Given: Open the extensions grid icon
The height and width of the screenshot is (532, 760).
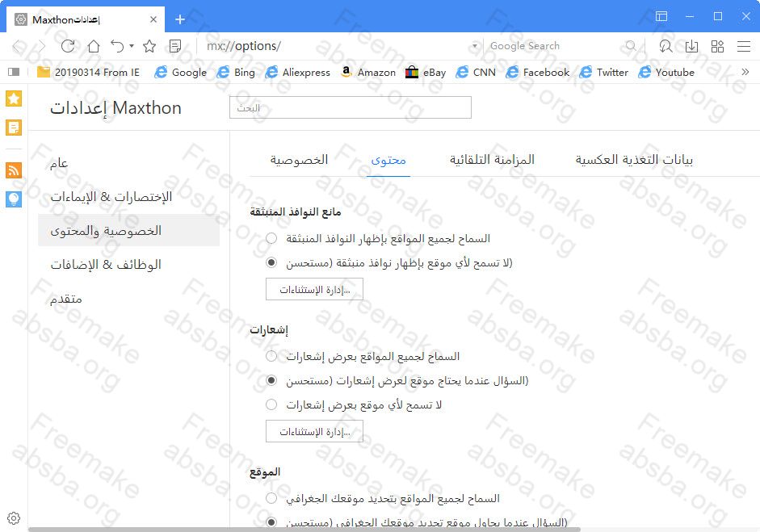Looking at the screenshot, I should (717, 46).
